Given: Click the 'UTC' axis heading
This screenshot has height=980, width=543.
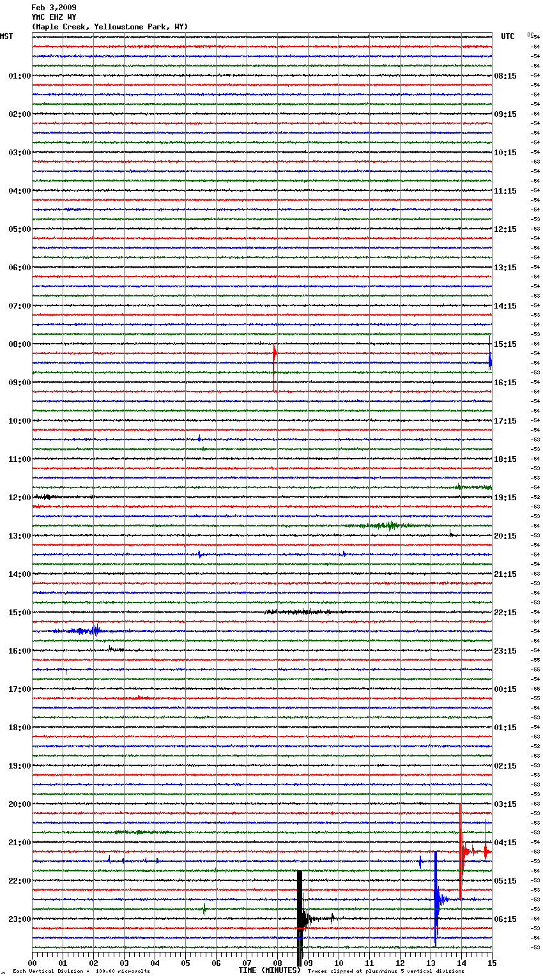Looking at the screenshot, I should click(508, 36).
